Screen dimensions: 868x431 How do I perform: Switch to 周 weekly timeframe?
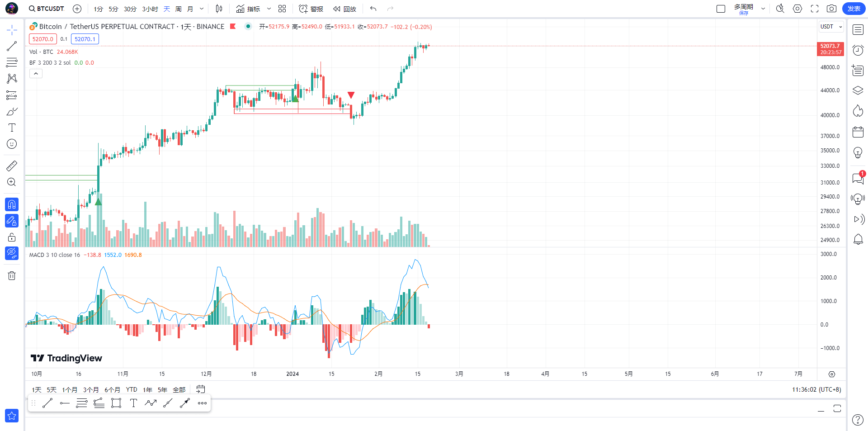(178, 9)
